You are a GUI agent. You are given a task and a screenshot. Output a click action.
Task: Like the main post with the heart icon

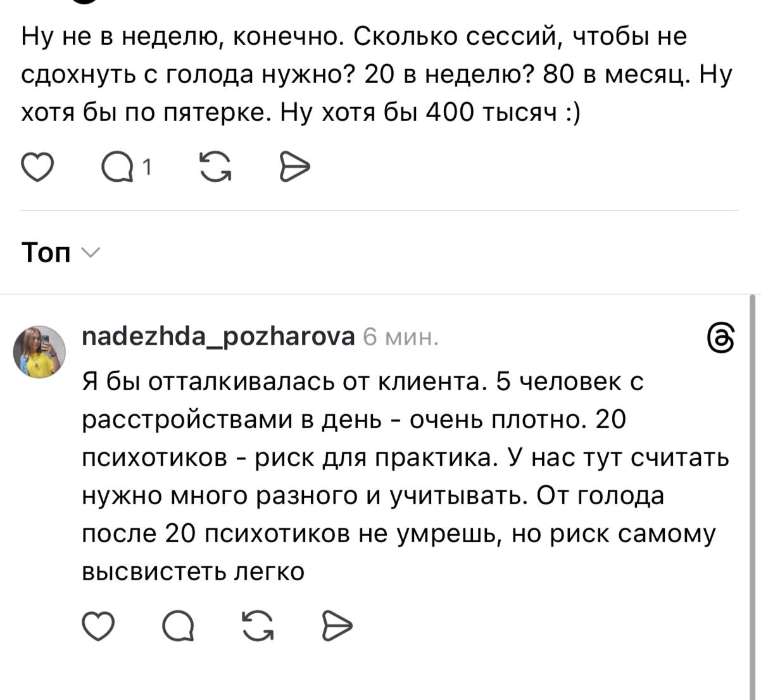pos(37,167)
